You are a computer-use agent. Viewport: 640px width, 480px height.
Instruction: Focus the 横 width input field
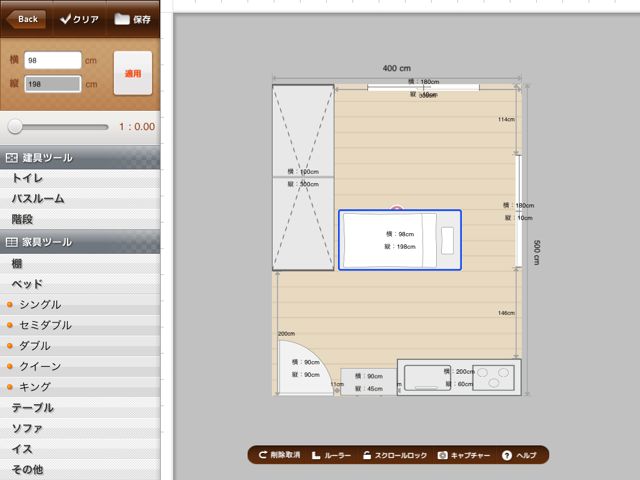[x=53, y=60]
